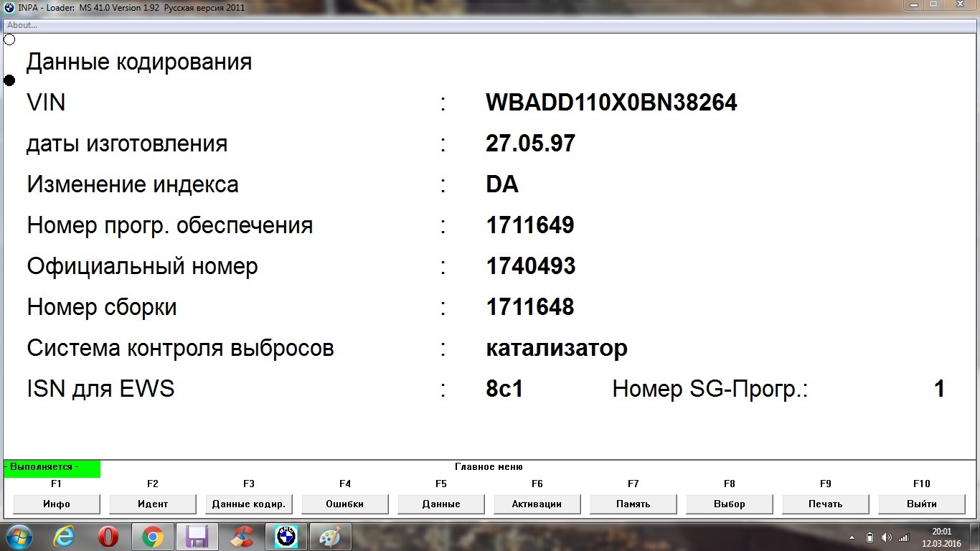Open Google Chrome taskbar icon
Viewport: 980px width, 551px height.
pyautogui.click(x=153, y=537)
